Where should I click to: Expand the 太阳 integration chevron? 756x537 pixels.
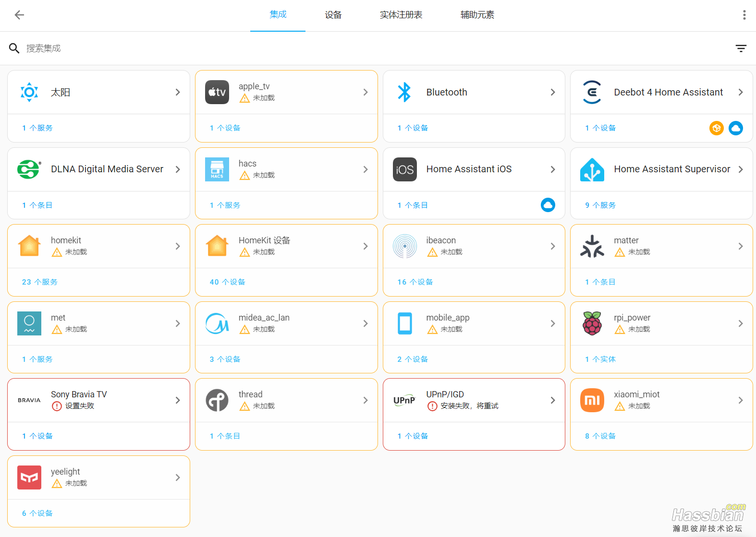coord(178,92)
